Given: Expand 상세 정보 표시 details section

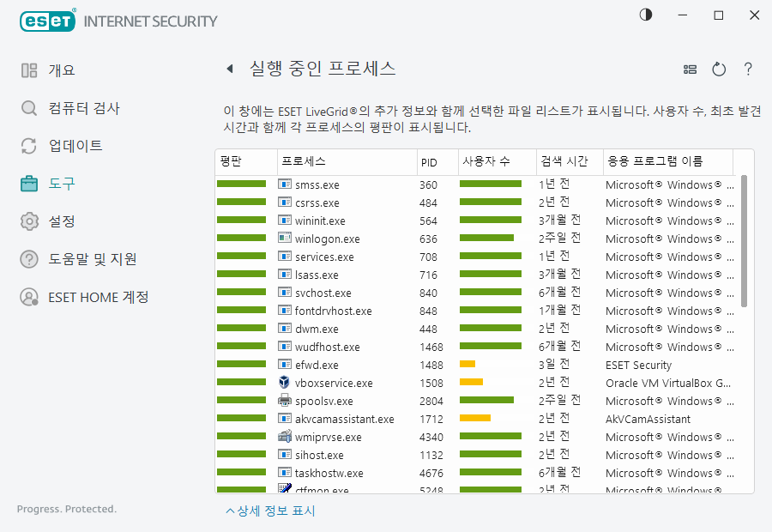Looking at the screenshot, I should tap(271, 511).
